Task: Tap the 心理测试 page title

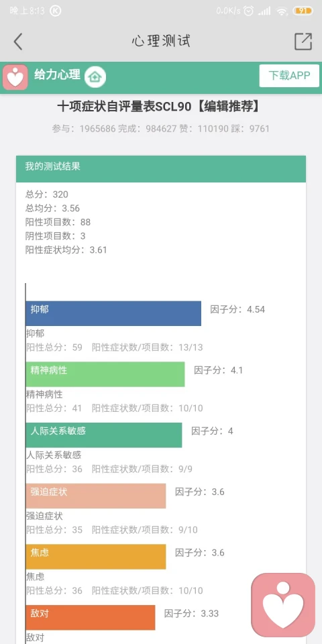Action: pyautogui.click(x=161, y=41)
